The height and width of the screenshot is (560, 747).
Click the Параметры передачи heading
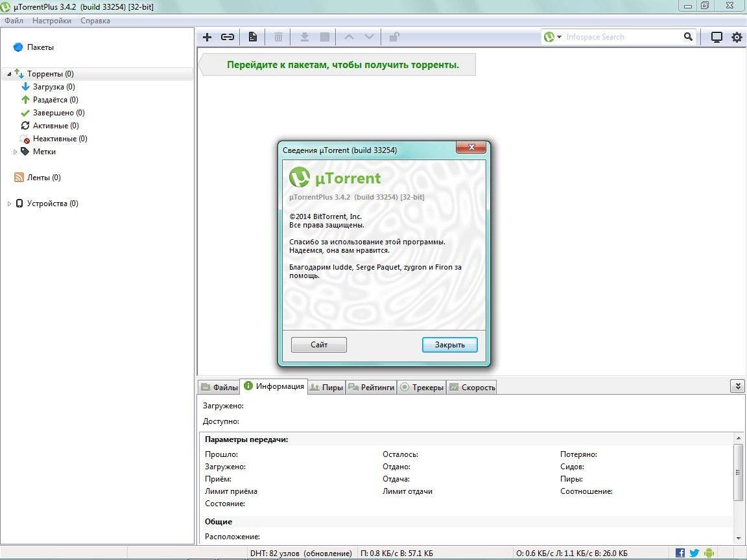246,439
